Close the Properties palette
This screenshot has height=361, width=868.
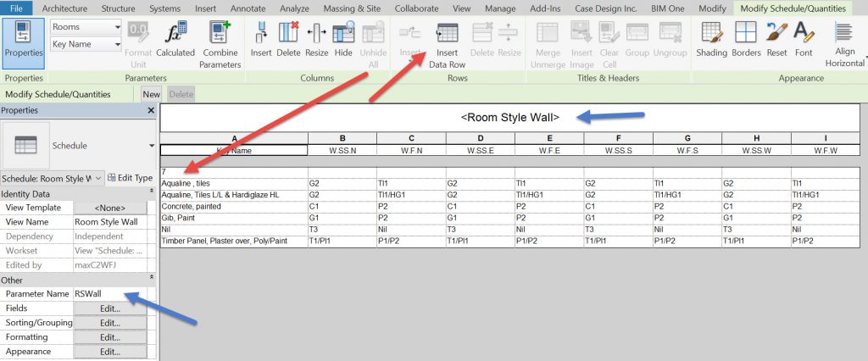151,110
